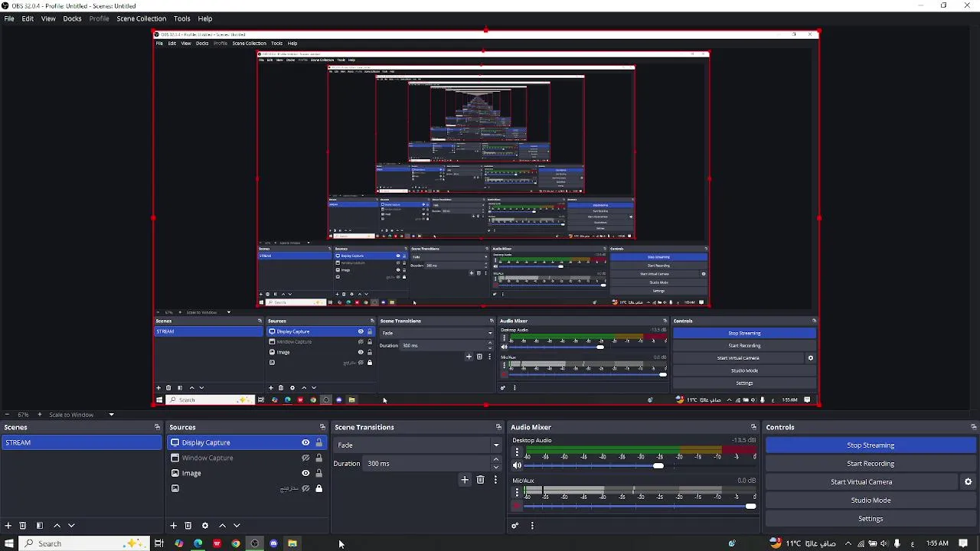Float the Sources dock using its pop-out icon
This screenshot has width=980, height=551.
322,427
